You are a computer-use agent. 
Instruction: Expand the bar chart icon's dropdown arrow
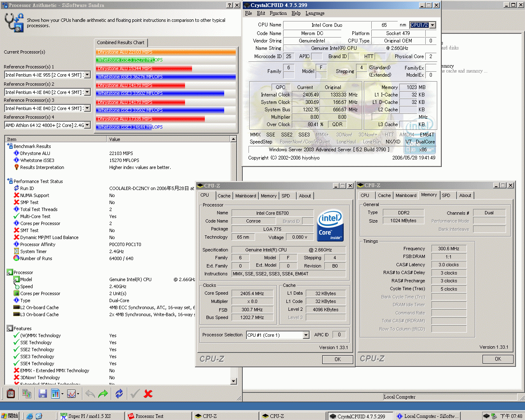tap(62, 394)
